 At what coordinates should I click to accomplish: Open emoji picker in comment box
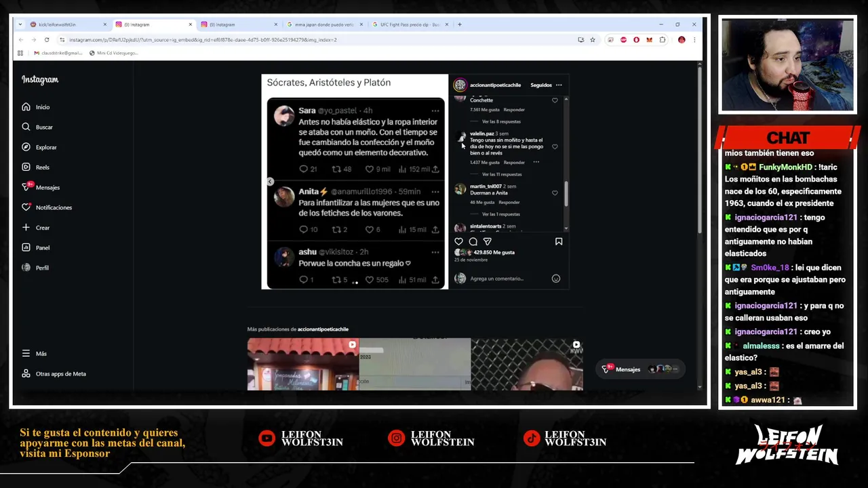(x=555, y=279)
